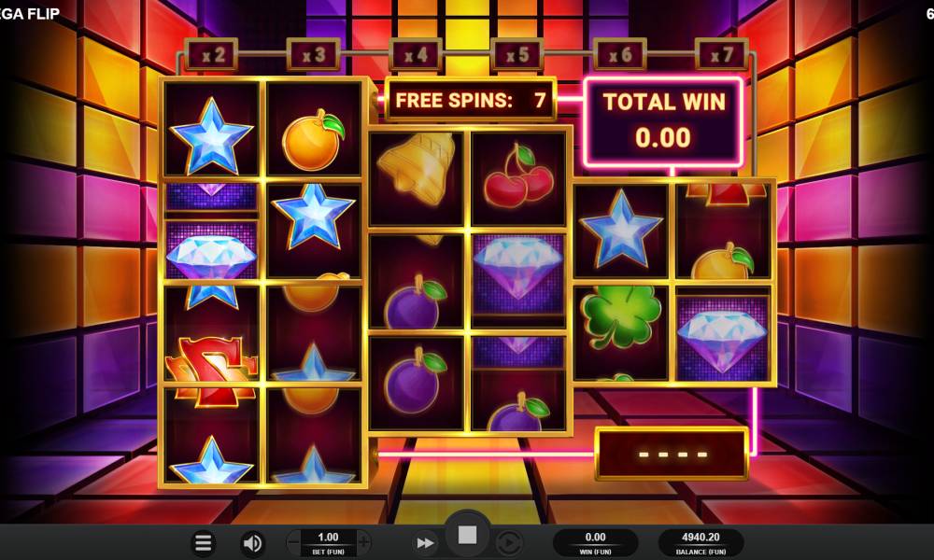934x560 pixels.
Task: Enable fast-forward turbo spin
Action: click(425, 543)
